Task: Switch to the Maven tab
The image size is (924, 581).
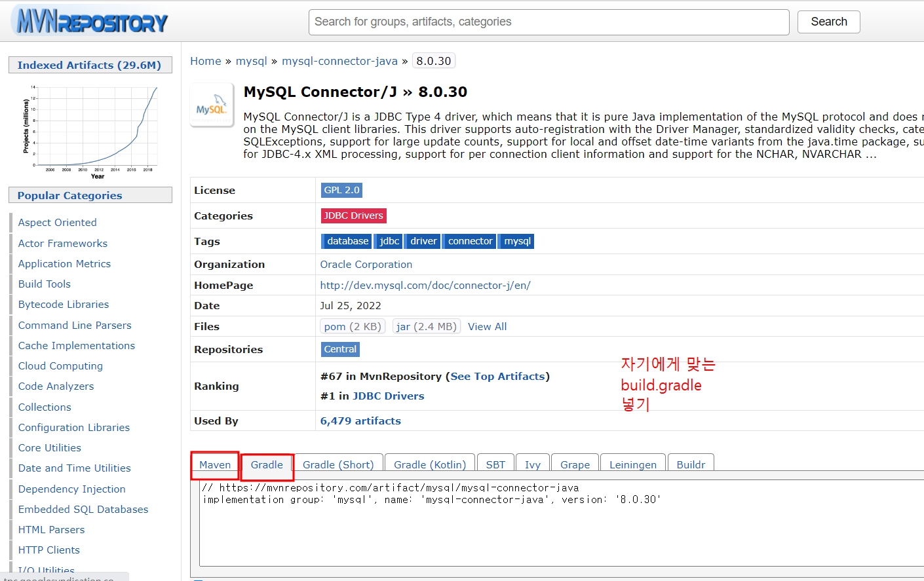Action: pyautogui.click(x=215, y=464)
